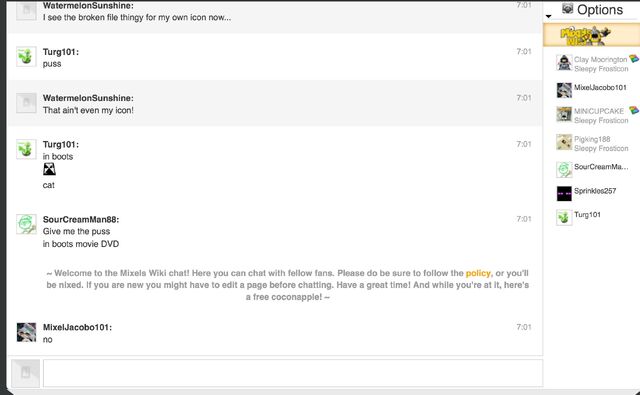Click MINICUPCAKE's avatar in the user list
The height and width of the screenshot is (395, 640).
(x=564, y=114)
